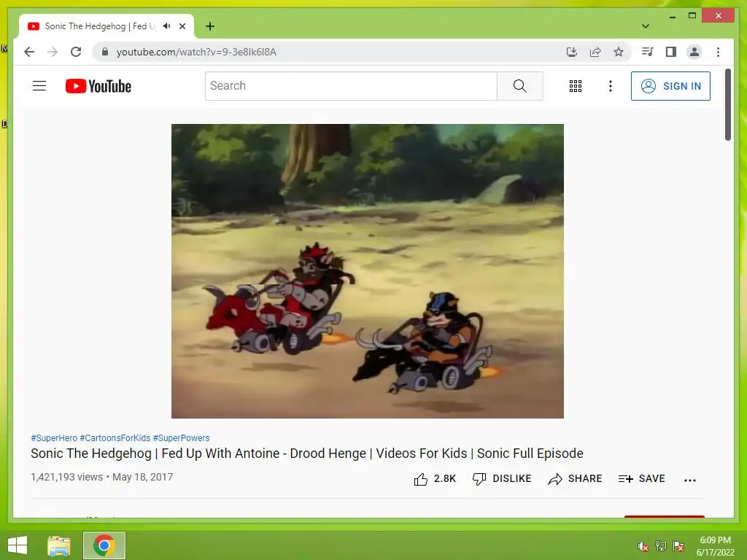
Task: Click the page vertical scrollbar
Action: point(727,105)
